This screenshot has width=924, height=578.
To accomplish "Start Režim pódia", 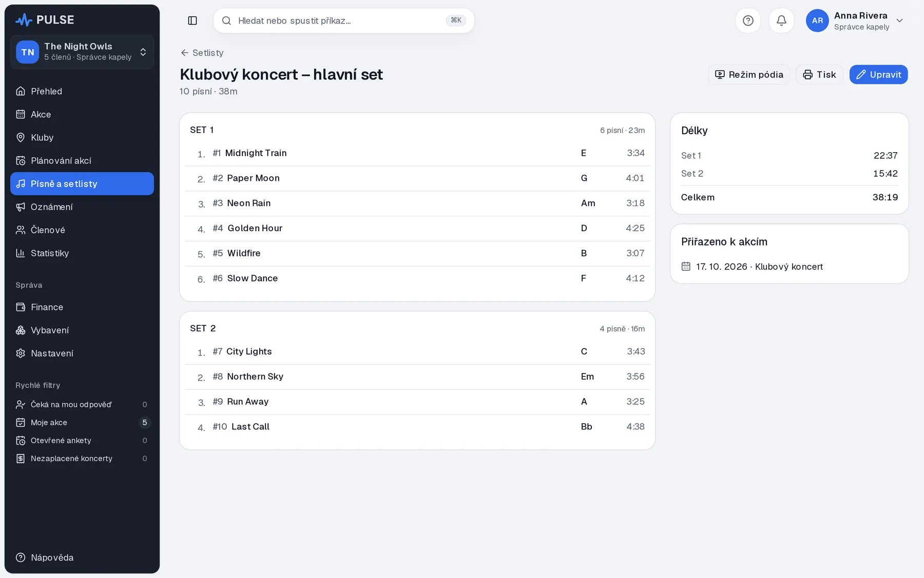I will coord(749,74).
